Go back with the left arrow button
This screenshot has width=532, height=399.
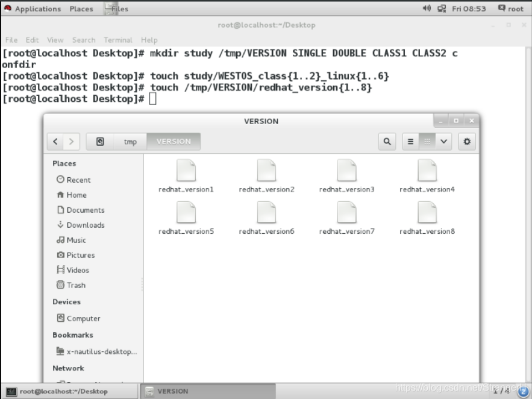[x=55, y=142]
